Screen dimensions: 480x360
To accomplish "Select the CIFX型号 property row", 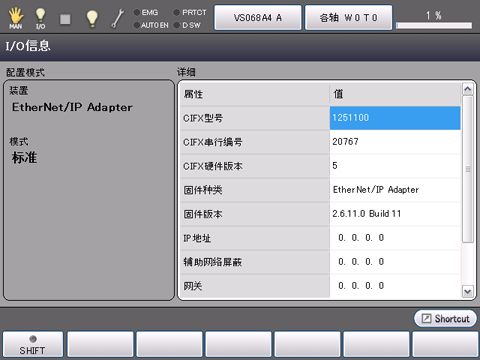I will point(255,118).
